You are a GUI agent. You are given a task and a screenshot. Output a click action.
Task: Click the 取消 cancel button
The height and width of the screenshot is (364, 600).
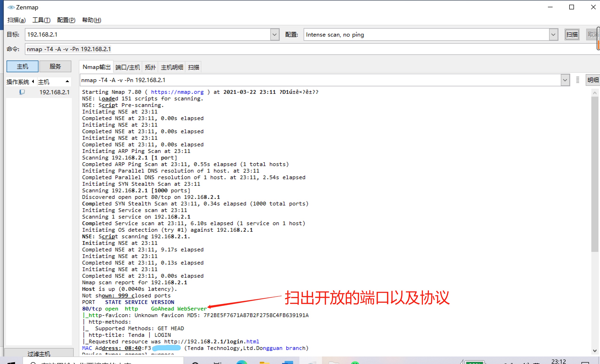point(593,34)
